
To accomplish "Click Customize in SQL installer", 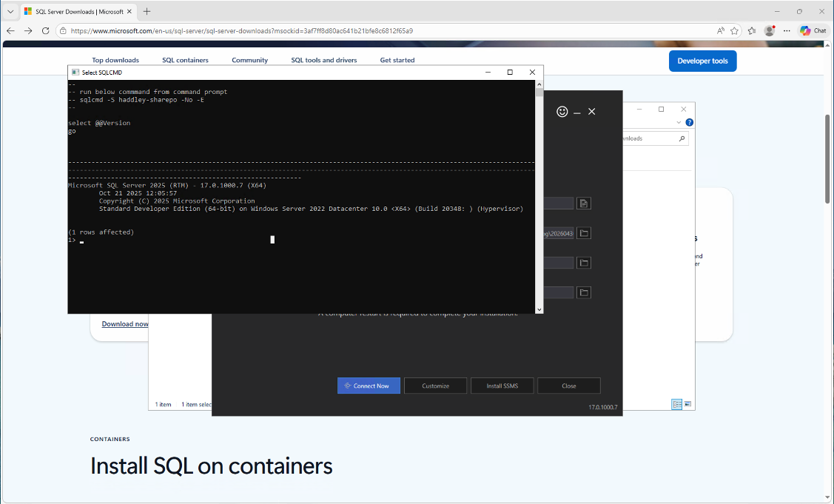I will pos(436,386).
